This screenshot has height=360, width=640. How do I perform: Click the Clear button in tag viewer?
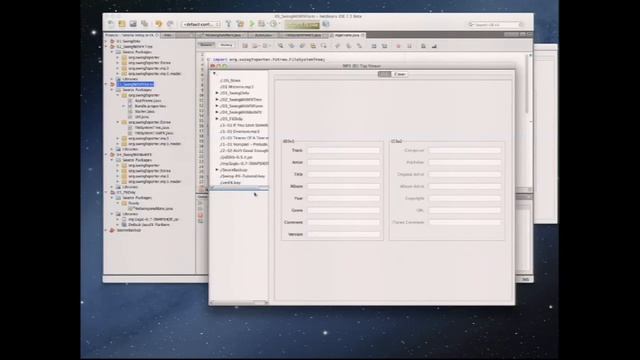pyautogui.click(x=400, y=74)
